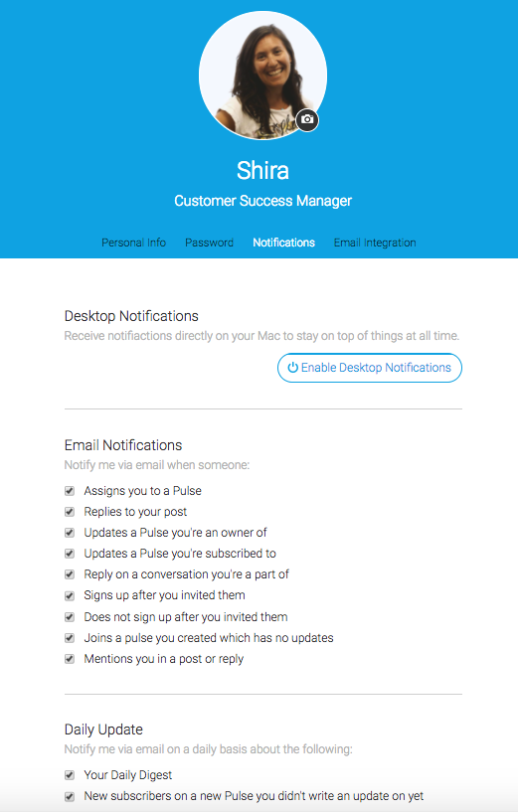Toggle Joins a pulse with no updates
Screen dimensions: 518x812
click(70, 638)
